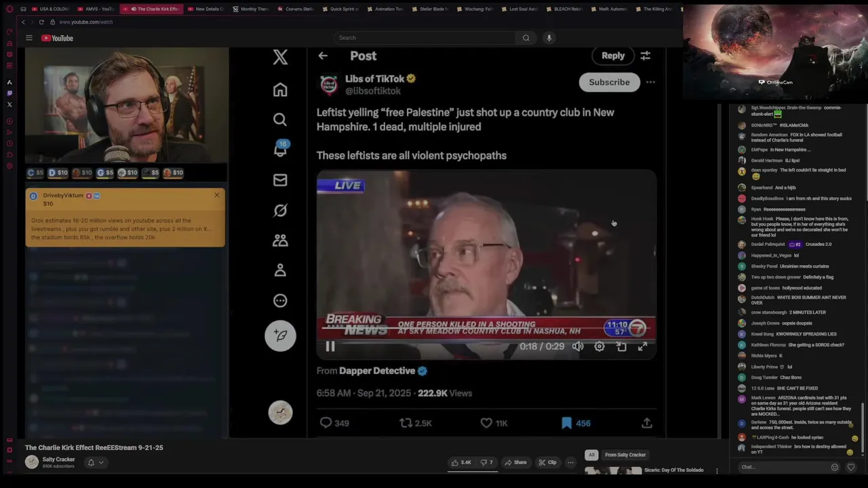Toggle notification bell for Salty Cracker
Image resolution: width=868 pixels, height=488 pixels.
point(90,462)
